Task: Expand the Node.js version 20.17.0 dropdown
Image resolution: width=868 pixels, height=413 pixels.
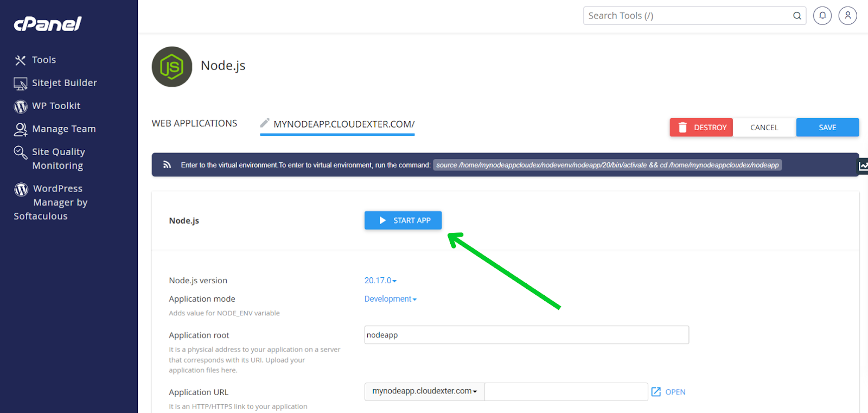Action: (380, 281)
